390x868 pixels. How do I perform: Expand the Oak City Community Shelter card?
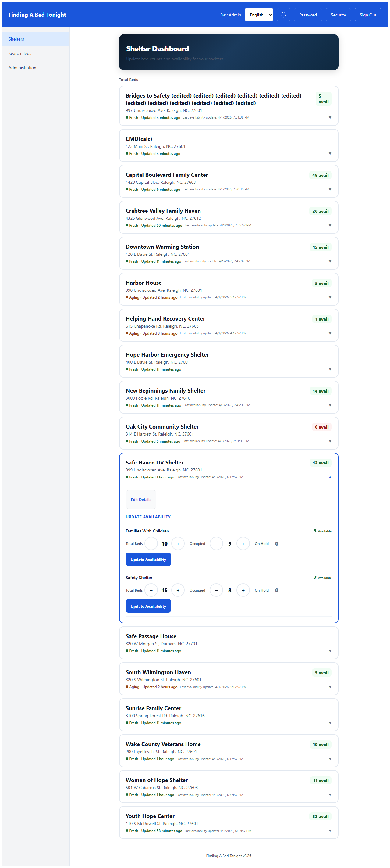pyautogui.click(x=330, y=441)
